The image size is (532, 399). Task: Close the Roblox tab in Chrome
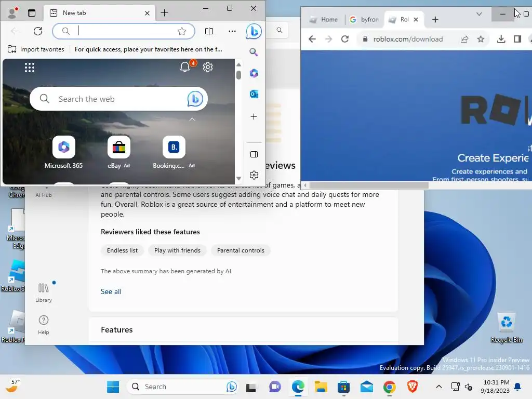tap(416, 20)
